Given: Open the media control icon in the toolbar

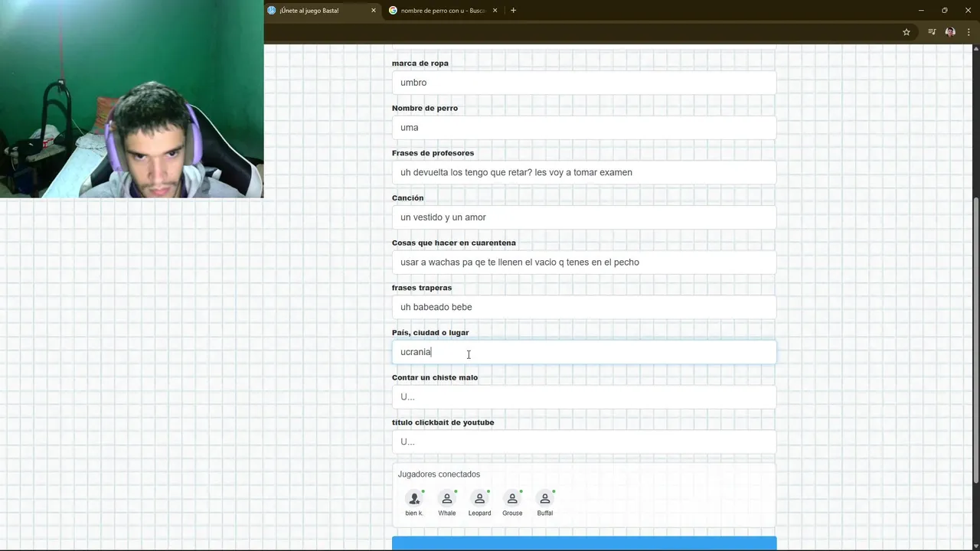Looking at the screenshot, I should click(x=932, y=32).
